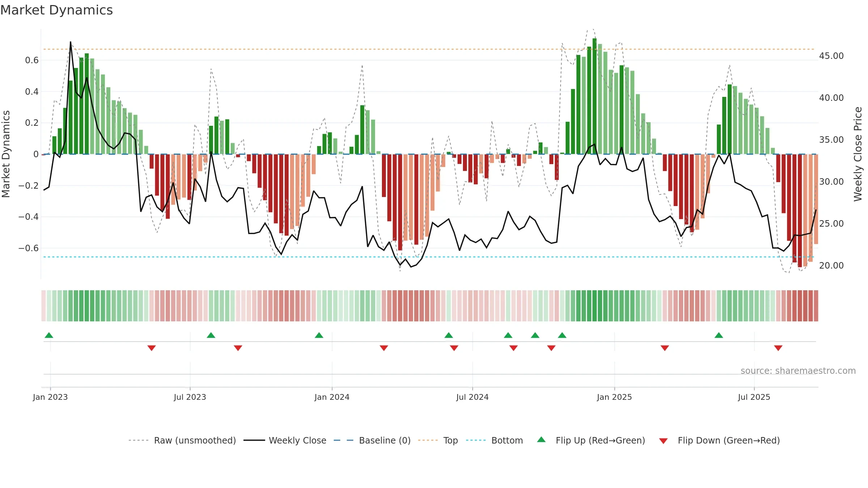Click the Jan 2025 x-axis label
Screen dimensions: 868x488
614,397
